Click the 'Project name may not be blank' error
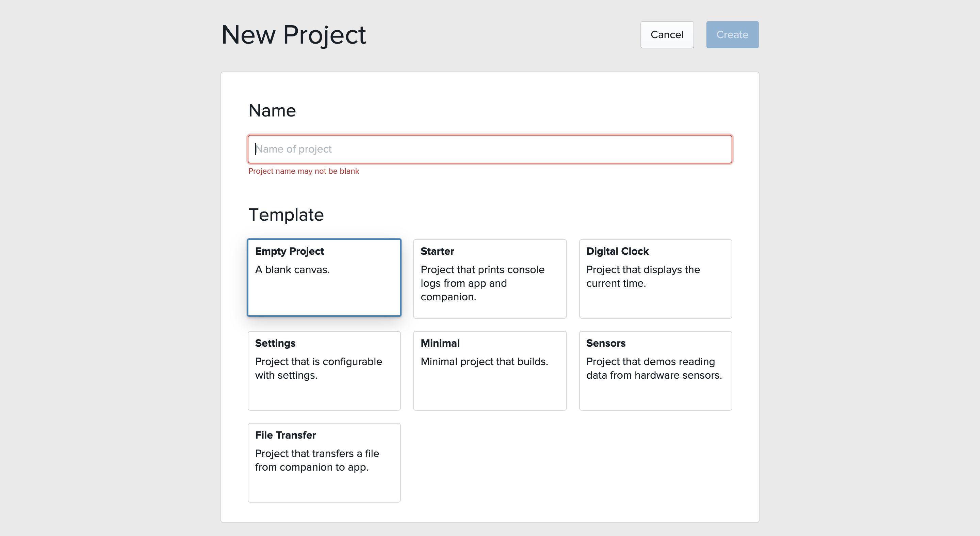This screenshot has height=536, width=980. point(304,171)
